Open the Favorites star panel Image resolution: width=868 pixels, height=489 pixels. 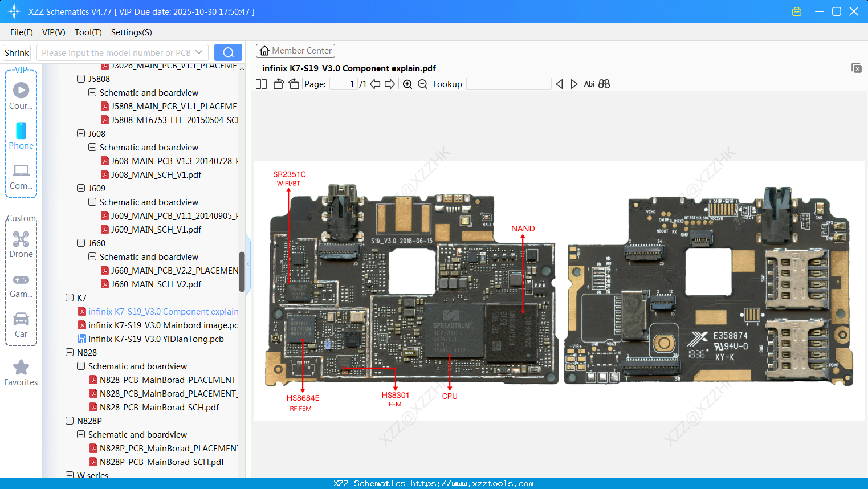pos(21,368)
